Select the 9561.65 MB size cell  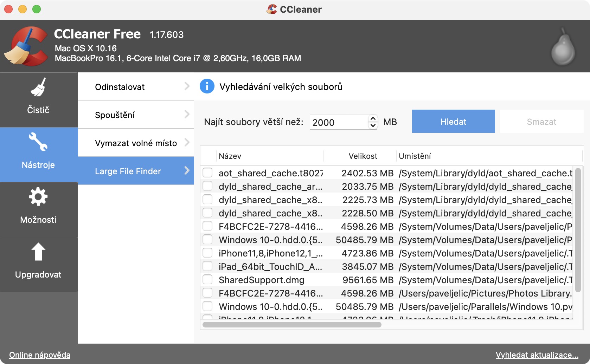click(x=368, y=280)
